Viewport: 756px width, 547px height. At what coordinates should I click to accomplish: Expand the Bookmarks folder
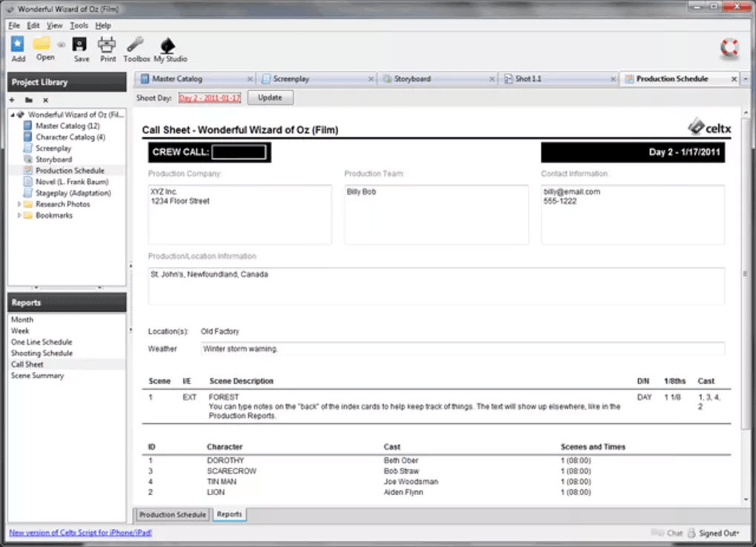pos(20,216)
